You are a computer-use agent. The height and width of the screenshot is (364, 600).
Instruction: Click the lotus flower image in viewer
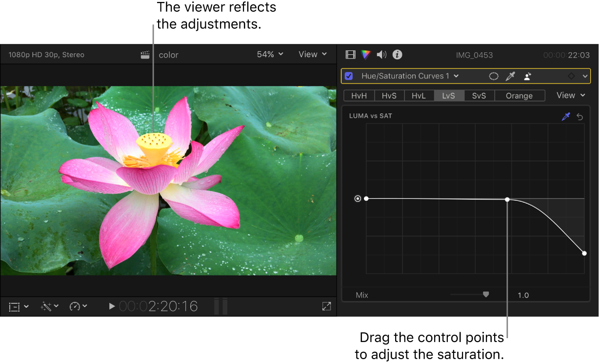168,181
